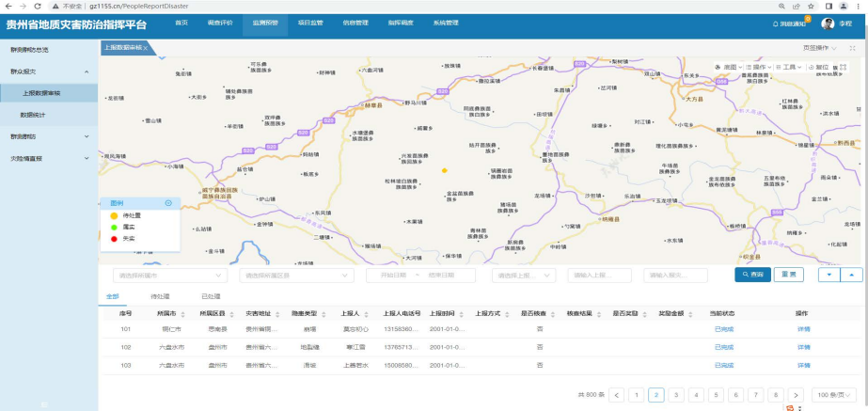Open the 操作 dropdown on the map toolbar
Image resolution: width=868 pixels, height=411 pixels.
coord(758,67)
